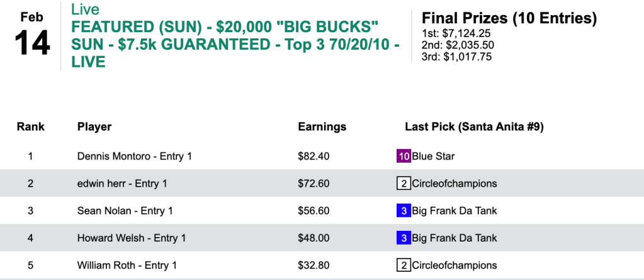The height and width of the screenshot is (280, 644).
Task: Sort by the Earnings column header
Action: pos(322,127)
